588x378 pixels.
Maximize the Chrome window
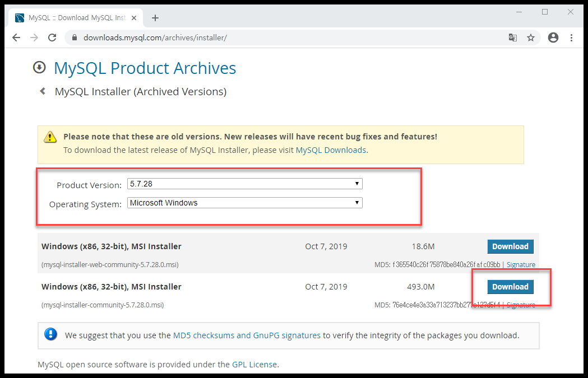click(545, 12)
